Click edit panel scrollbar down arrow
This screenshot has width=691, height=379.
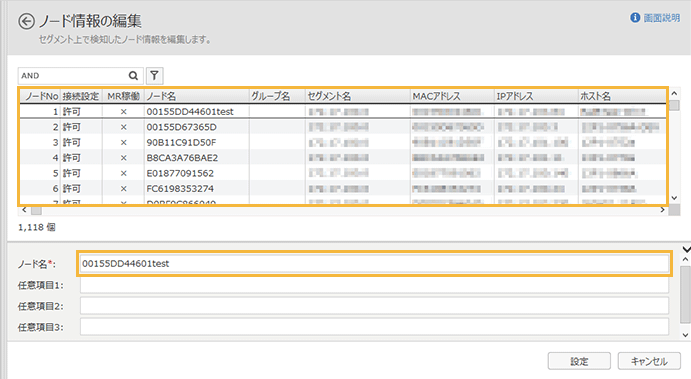click(685, 335)
